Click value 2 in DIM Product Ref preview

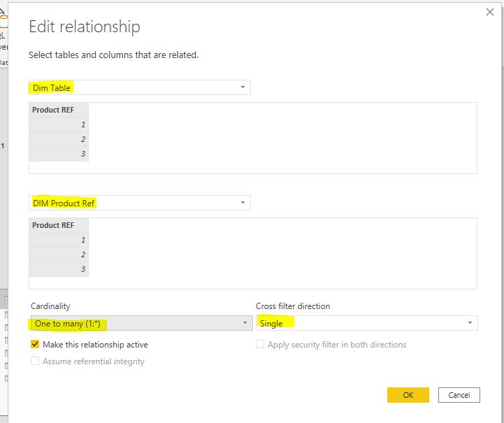59,254
